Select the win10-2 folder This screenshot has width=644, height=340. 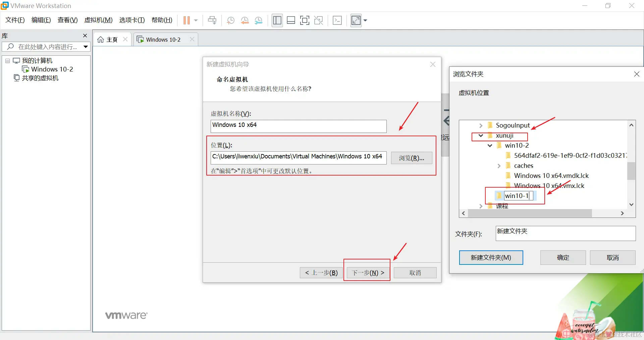[x=517, y=146]
